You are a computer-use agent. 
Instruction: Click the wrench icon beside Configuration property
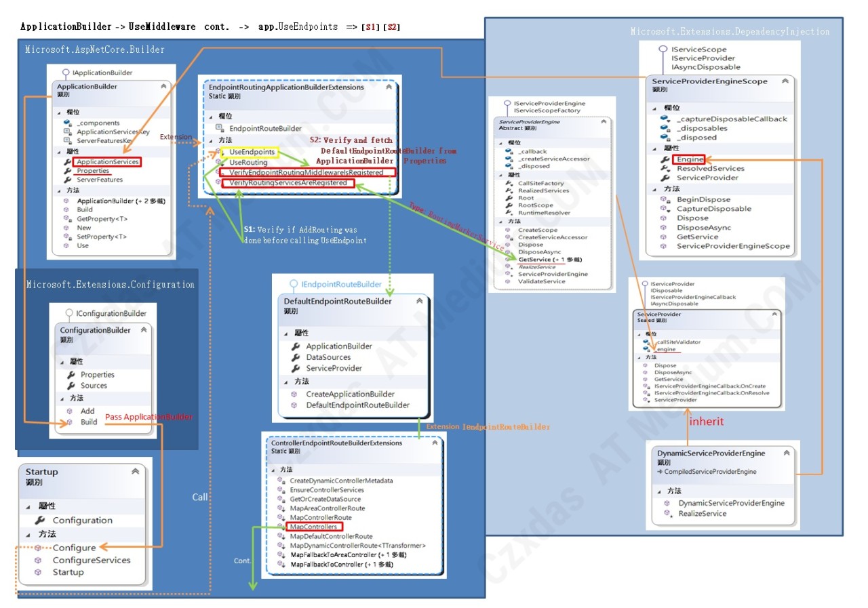coord(40,521)
